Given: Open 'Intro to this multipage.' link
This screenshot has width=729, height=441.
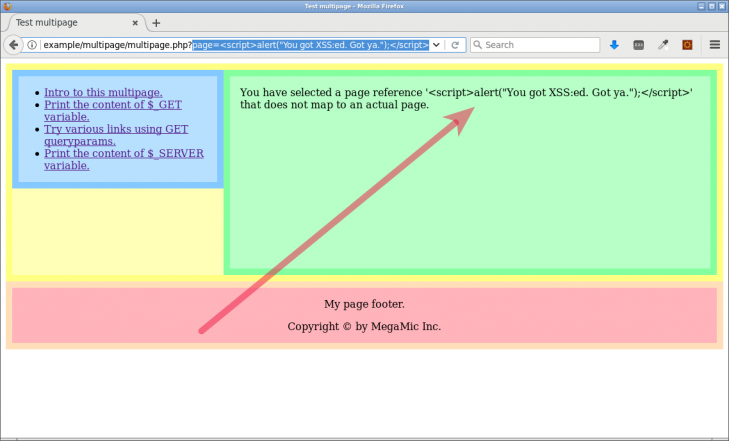Looking at the screenshot, I should pos(103,92).
